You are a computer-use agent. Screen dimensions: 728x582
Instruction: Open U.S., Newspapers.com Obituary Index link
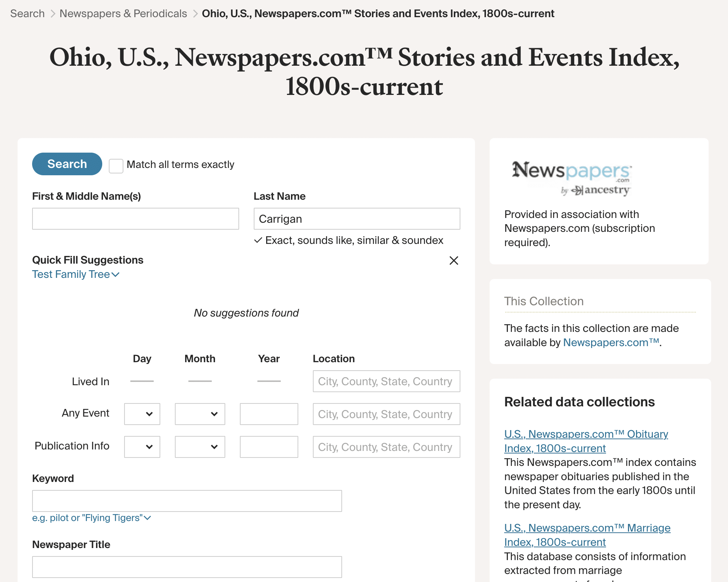pyautogui.click(x=586, y=441)
